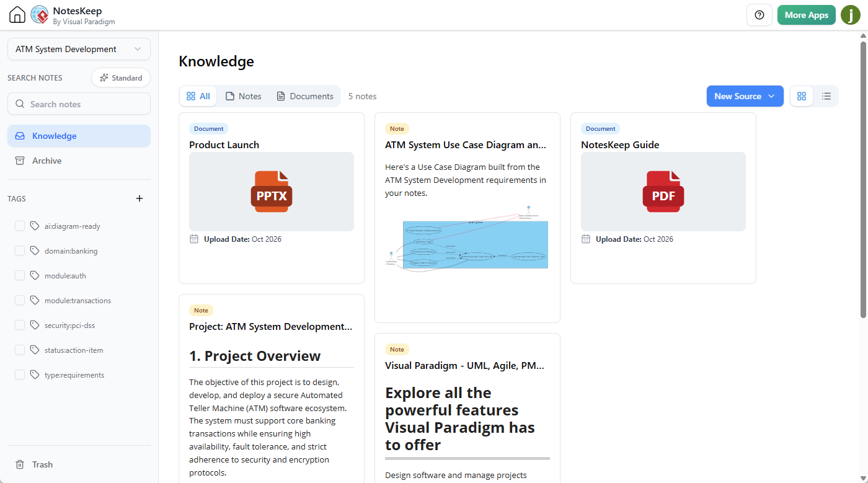Click the Search notes input field
Viewport: 868px width, 483px height.
point(79,104)
